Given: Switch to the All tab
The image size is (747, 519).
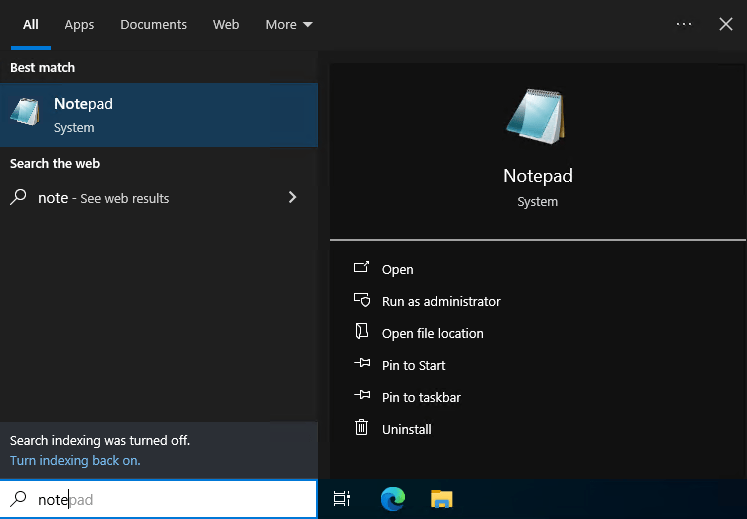Looking at the screenshot, I should 30,24.
